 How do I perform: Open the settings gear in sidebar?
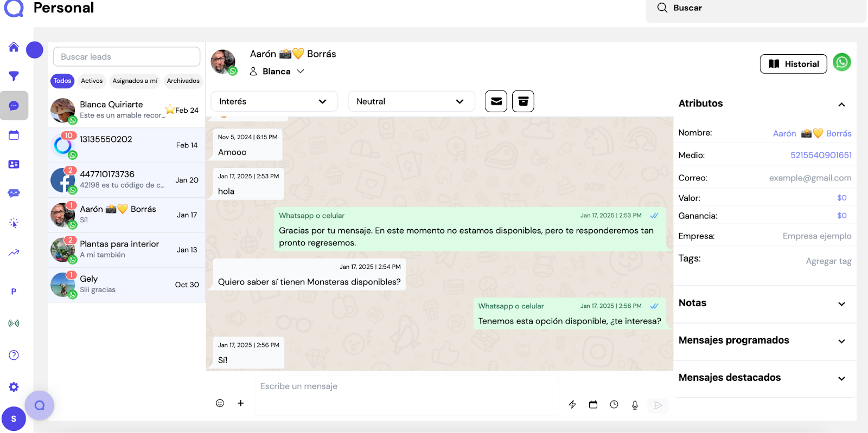(14, 387)
